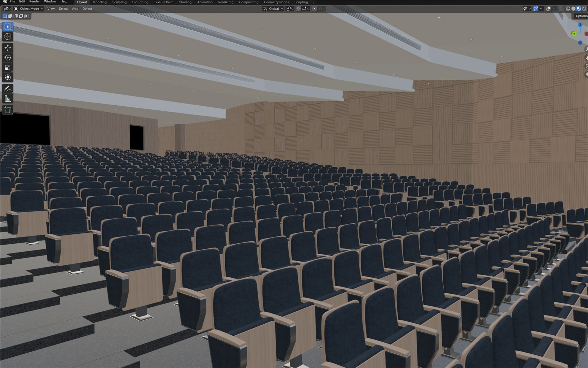
Task: Open the viewport Select menu
Action: click(63, 9)
